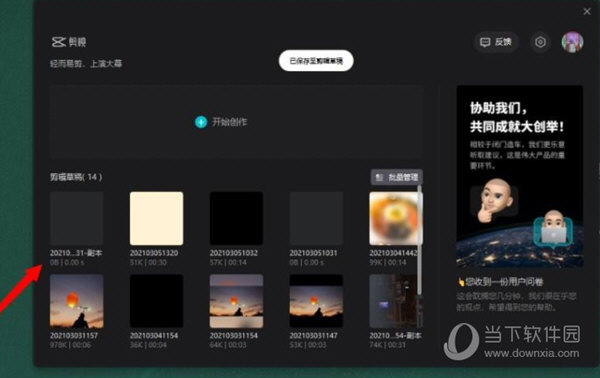600x378 pixels.
Task: Open the hexagon settings icon
Action: [x=540, y=42]
